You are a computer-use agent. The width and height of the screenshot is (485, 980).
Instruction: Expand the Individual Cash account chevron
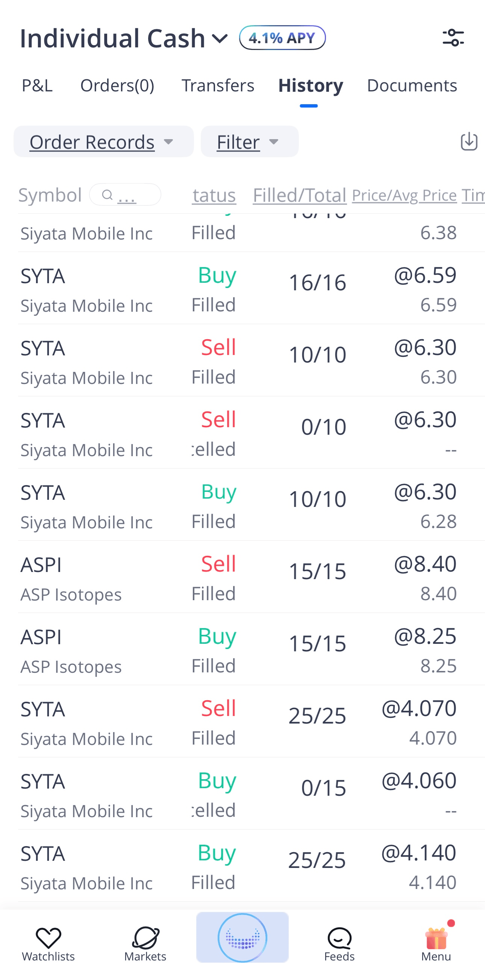220,38
